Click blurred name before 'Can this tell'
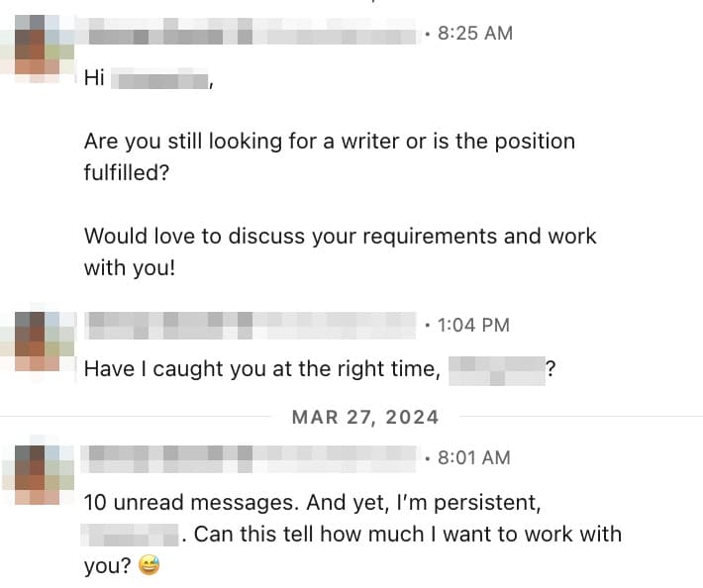Image resolution: width=703 pixels, height=588 pixels. 130,535
